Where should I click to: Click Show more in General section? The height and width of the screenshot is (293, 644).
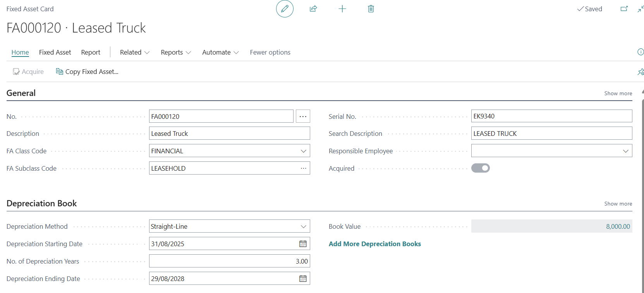pos(618,93)
